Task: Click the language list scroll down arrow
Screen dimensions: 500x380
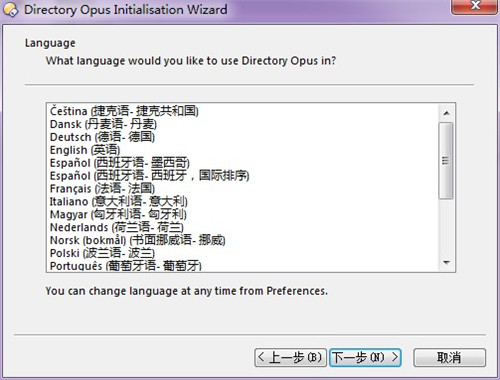Action: coord(446,263)
